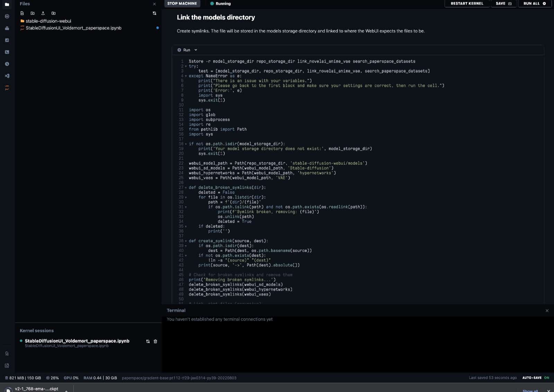
Task: Create a new file in Files
Action: point(22,13)
